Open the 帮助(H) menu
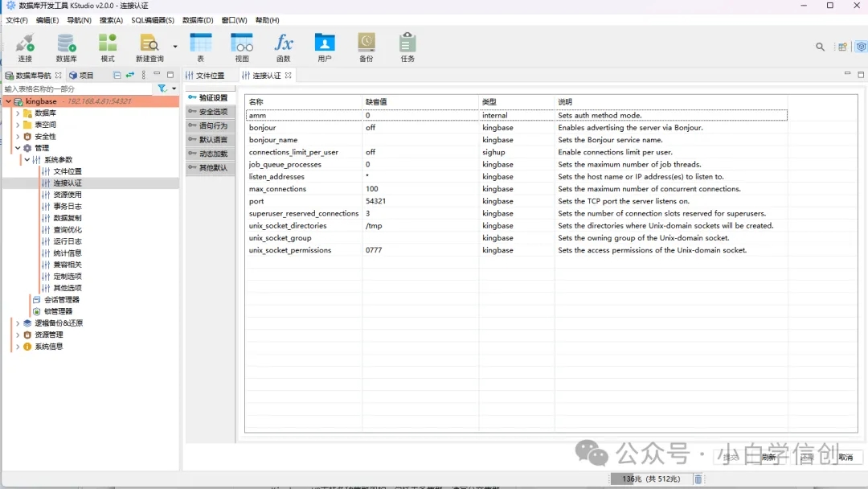The image size is (868, 489). point(268,20)
